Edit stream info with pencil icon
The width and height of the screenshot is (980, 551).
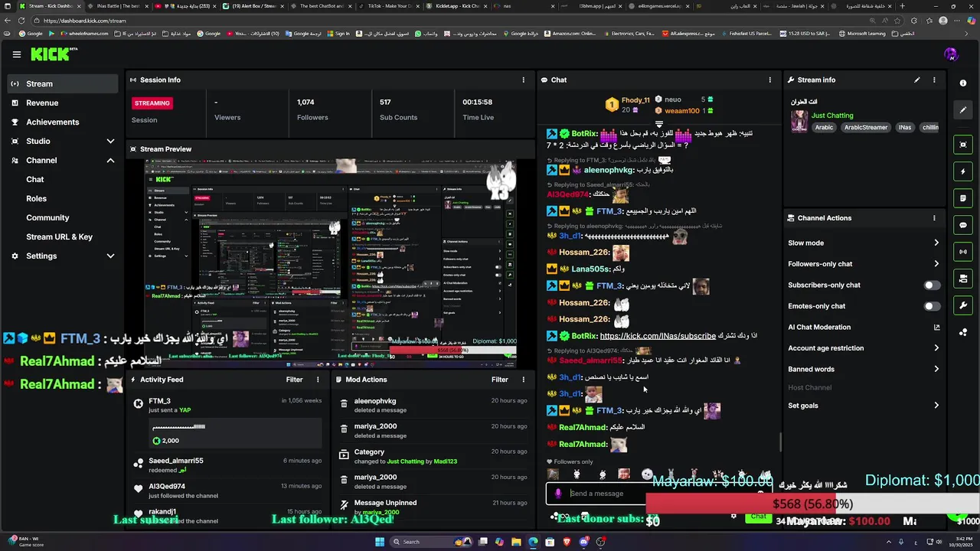(x=917, y=80)
